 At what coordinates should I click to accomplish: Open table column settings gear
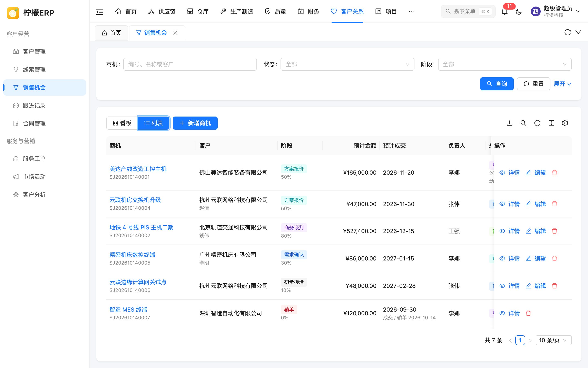(x=565, y=123)
